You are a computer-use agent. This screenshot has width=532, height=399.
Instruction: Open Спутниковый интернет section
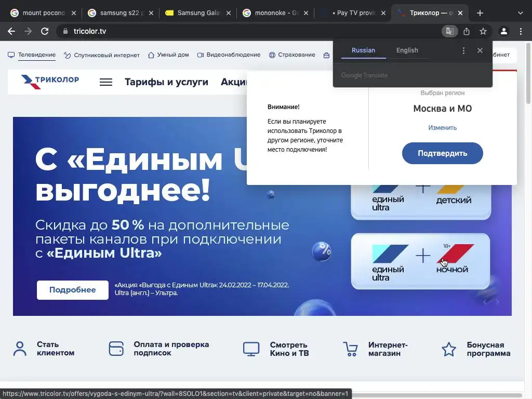[x=102, y=55]
